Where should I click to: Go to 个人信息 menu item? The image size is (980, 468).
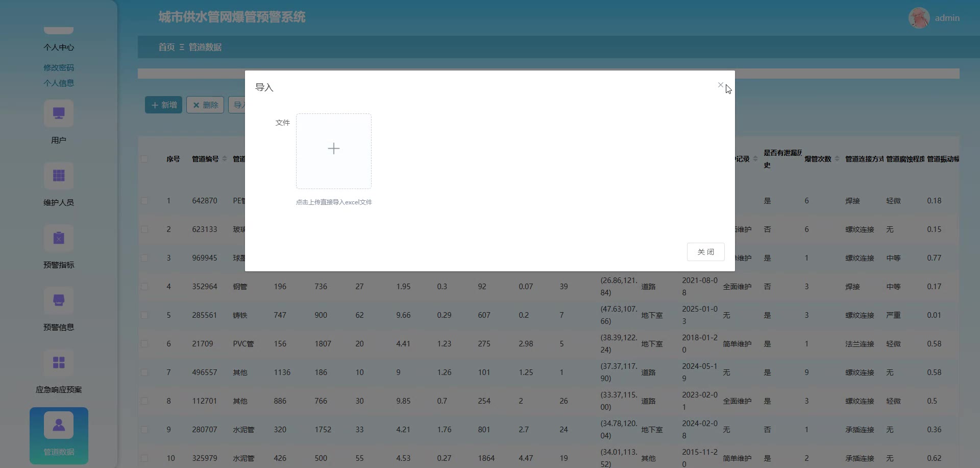click(x=59, y=83)
